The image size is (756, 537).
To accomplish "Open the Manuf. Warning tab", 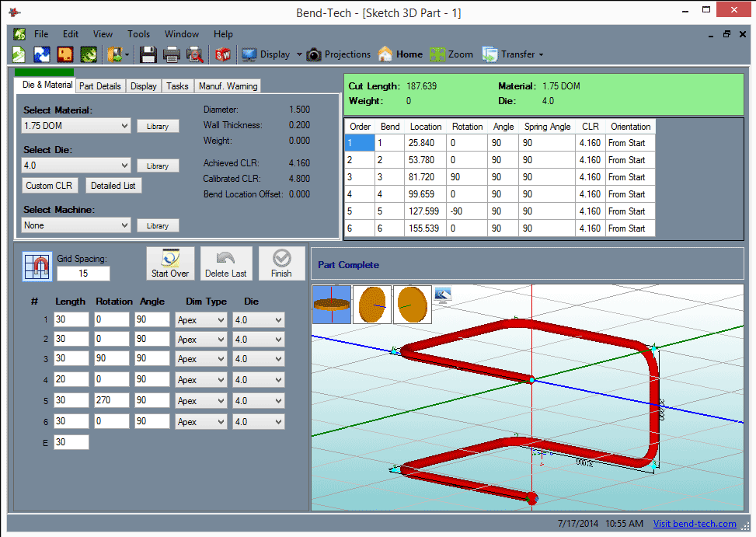I will [x=228, y=86].
